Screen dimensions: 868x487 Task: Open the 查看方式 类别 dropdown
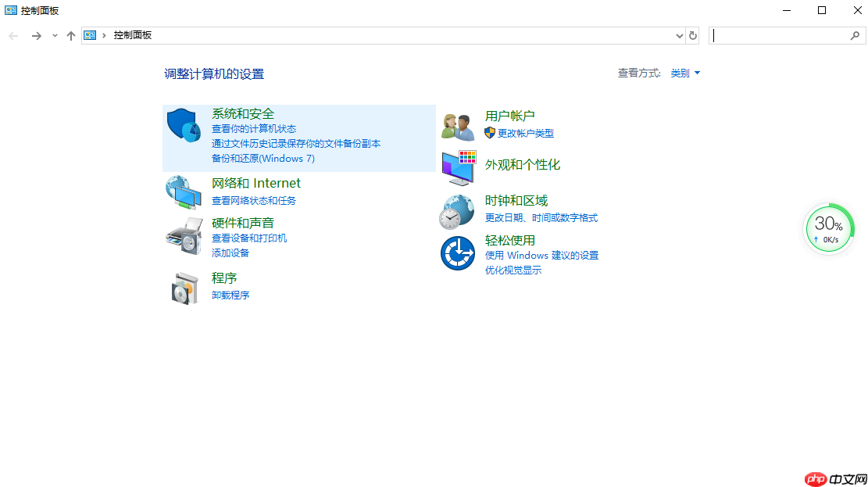[685, 73]
